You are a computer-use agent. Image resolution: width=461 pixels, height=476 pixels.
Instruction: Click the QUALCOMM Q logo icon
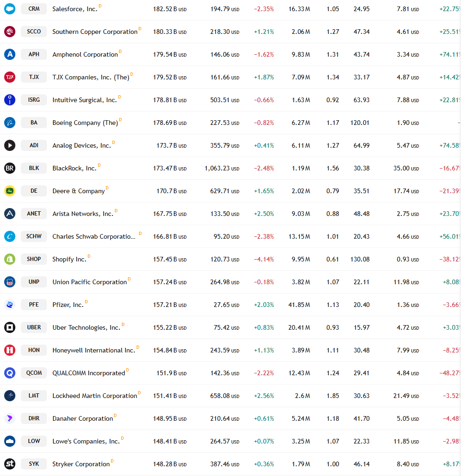(x=10, y=373)
